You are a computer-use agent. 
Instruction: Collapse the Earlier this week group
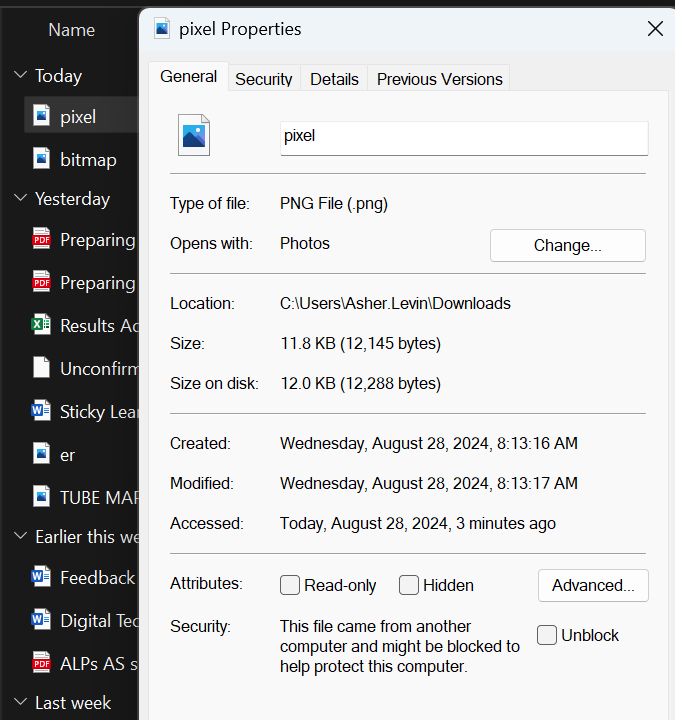(x=20, y=537)
